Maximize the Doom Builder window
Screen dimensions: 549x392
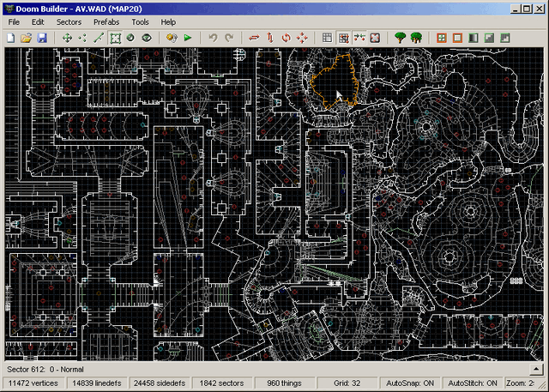[x=526, y=9]
